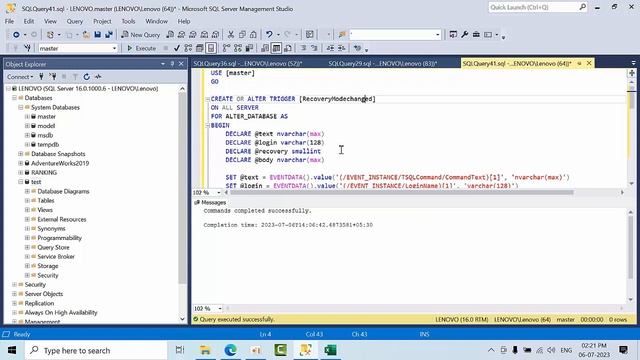Refresh the Object Explorer tree
This screenshot has height=360, width=640.
click(x=87, y=77)
